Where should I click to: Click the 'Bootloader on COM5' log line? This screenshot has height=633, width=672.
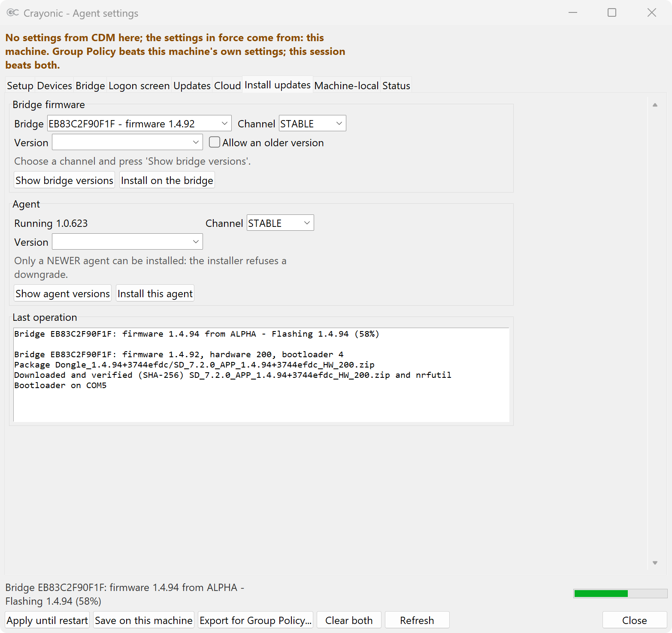(x=61, y=385)
